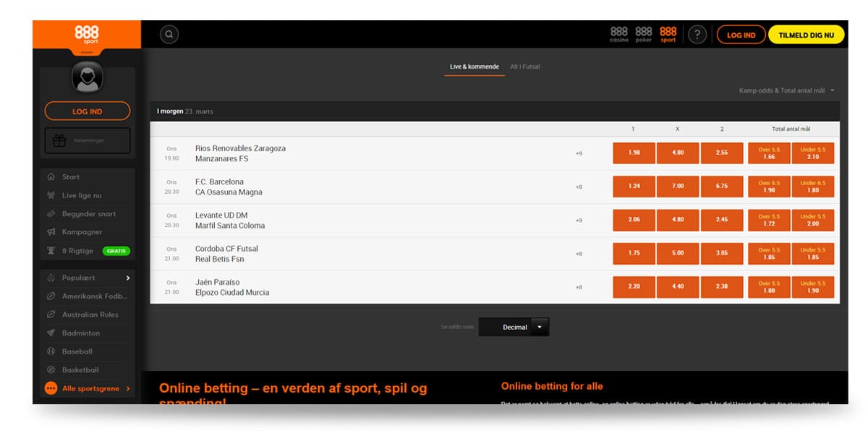Viewport: 868px width, 431px height.
Task: Select Over 6.5 at 1.90
Action: click(x=769, y=187)
